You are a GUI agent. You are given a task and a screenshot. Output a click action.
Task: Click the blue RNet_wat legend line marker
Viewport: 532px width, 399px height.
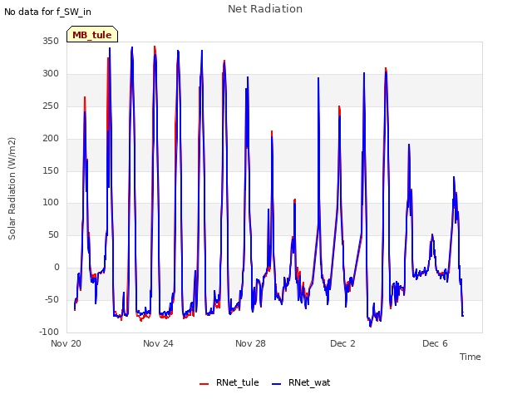click(276, 384)
